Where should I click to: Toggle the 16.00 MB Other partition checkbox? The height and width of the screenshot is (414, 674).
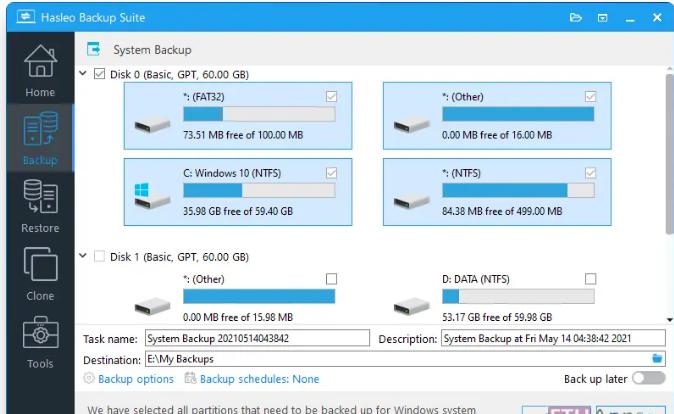click(591, 96)
